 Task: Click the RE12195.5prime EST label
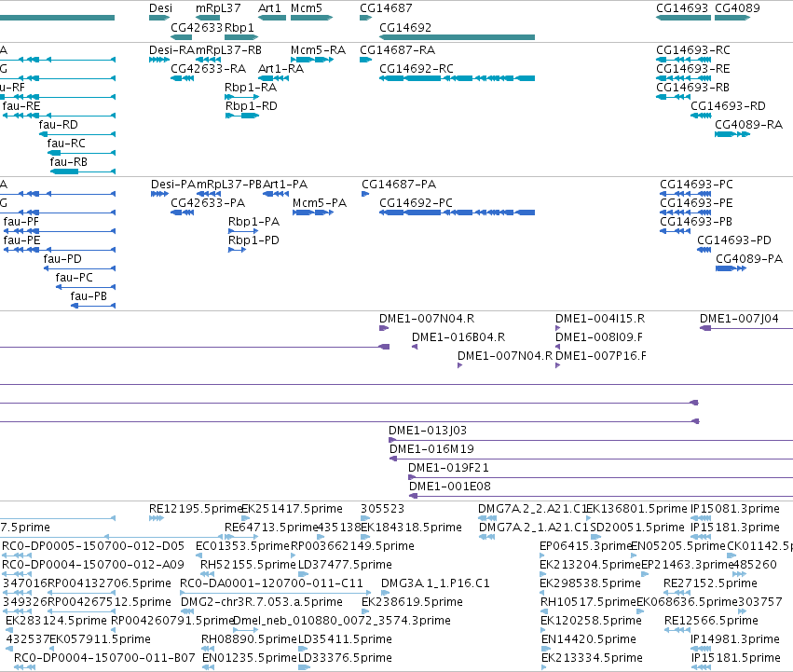(x=196, y=509)
